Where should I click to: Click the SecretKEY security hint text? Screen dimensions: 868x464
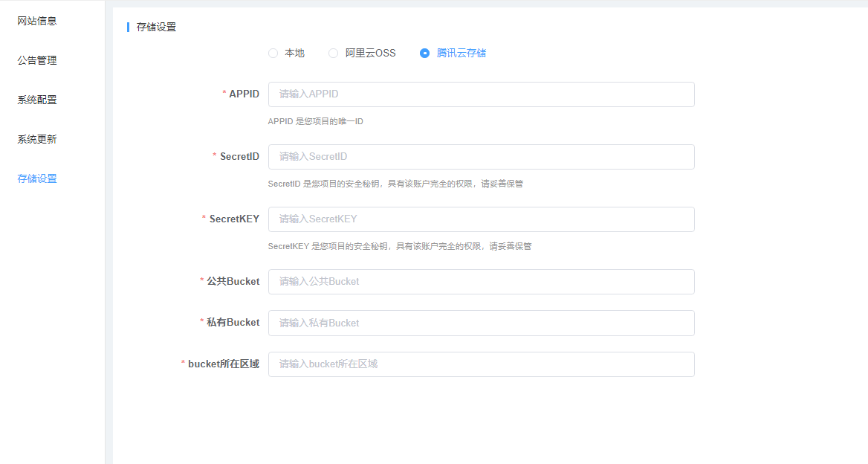pos(399,246)
